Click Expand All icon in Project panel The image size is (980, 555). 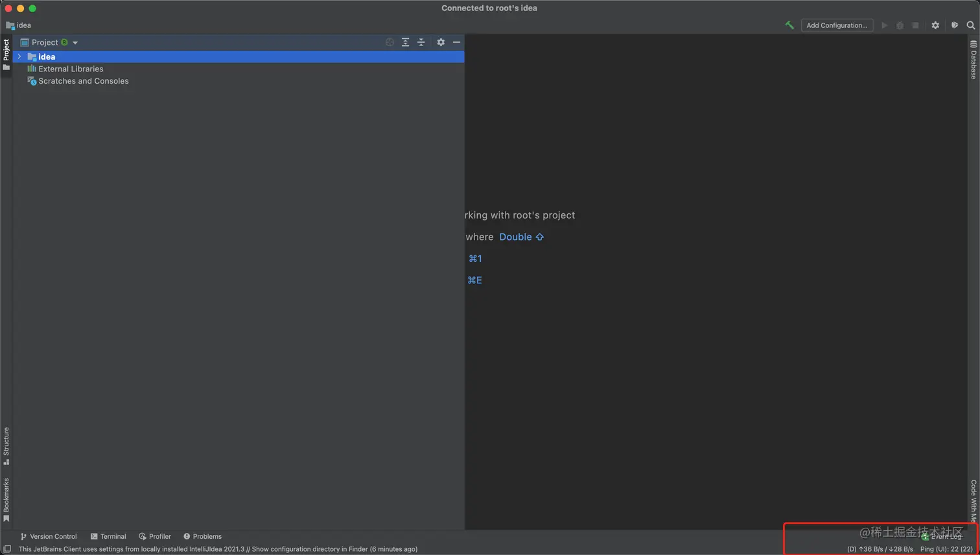[x=405, y=42]
